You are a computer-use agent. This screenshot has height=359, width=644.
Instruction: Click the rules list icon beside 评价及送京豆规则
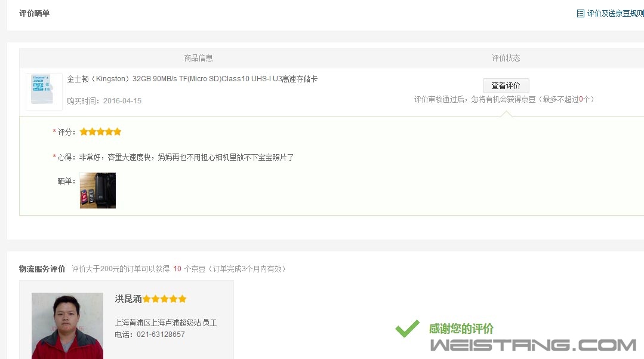[x=580, y=14]
